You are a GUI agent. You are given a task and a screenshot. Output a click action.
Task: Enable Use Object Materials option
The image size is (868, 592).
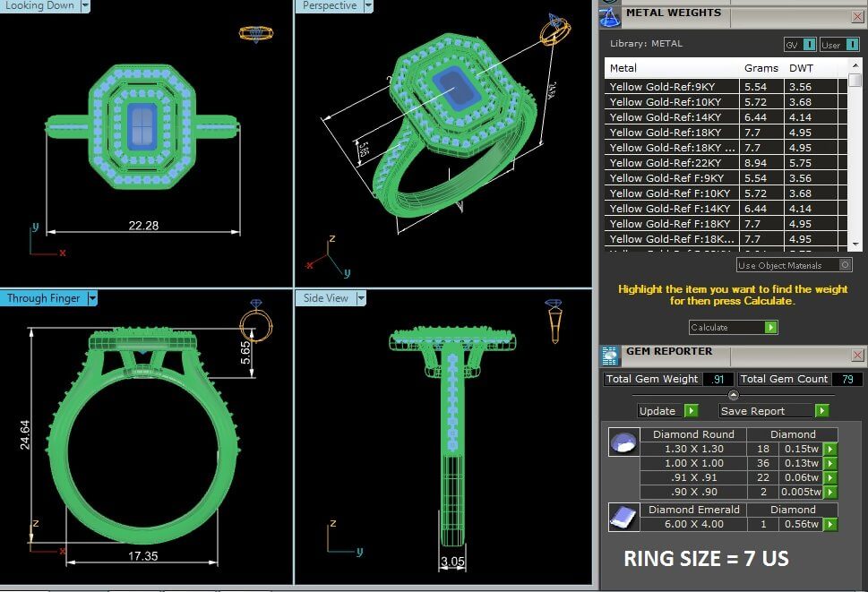click(x=845, y=265)
